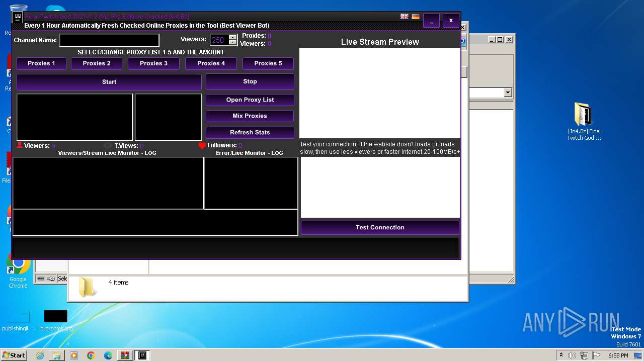Open the Start menu
The width and height of the screenshot is (644, 362).
coord(14,355)
